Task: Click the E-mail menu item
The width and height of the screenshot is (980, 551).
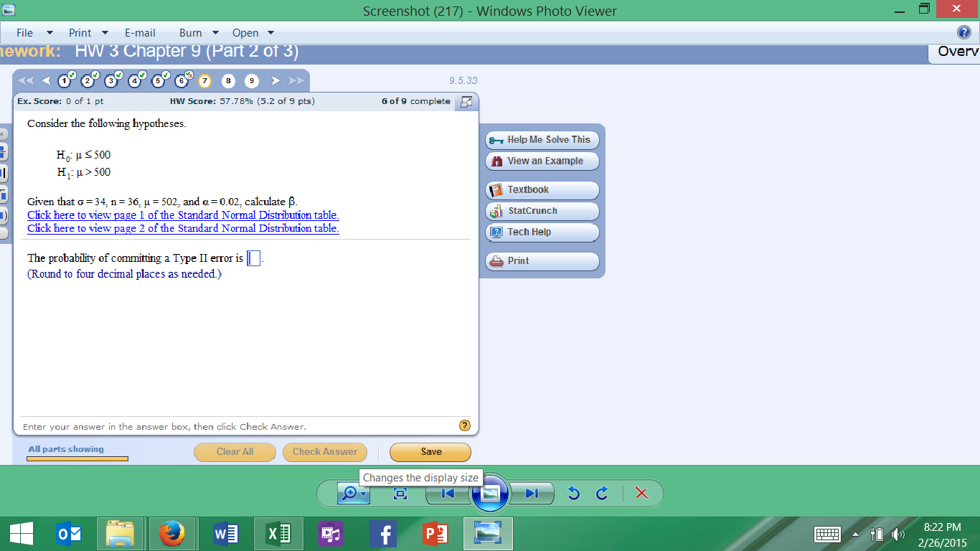Action: pyautogui.click(x=140, y=33)
